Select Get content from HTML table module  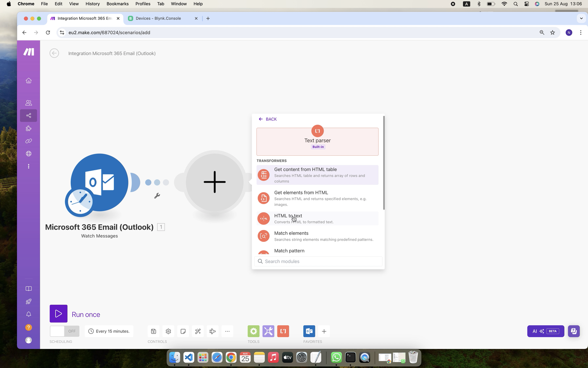[x=317, y=175]
